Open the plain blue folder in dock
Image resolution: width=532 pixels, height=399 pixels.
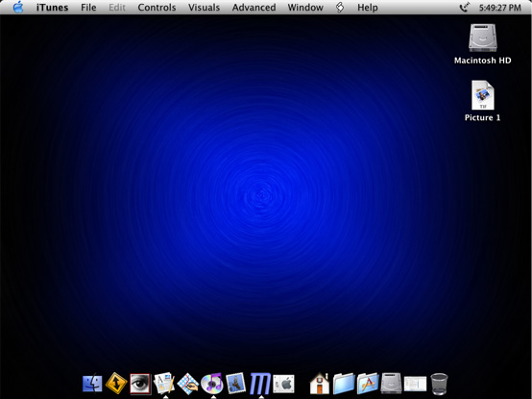tap(344, 384)
